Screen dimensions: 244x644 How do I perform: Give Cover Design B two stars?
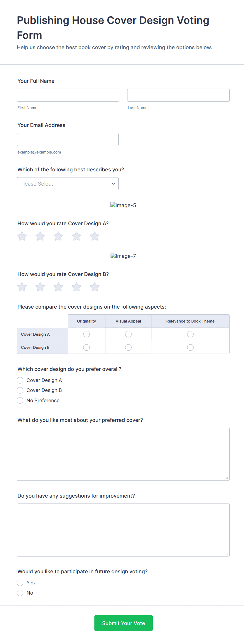tap(40, 287)
